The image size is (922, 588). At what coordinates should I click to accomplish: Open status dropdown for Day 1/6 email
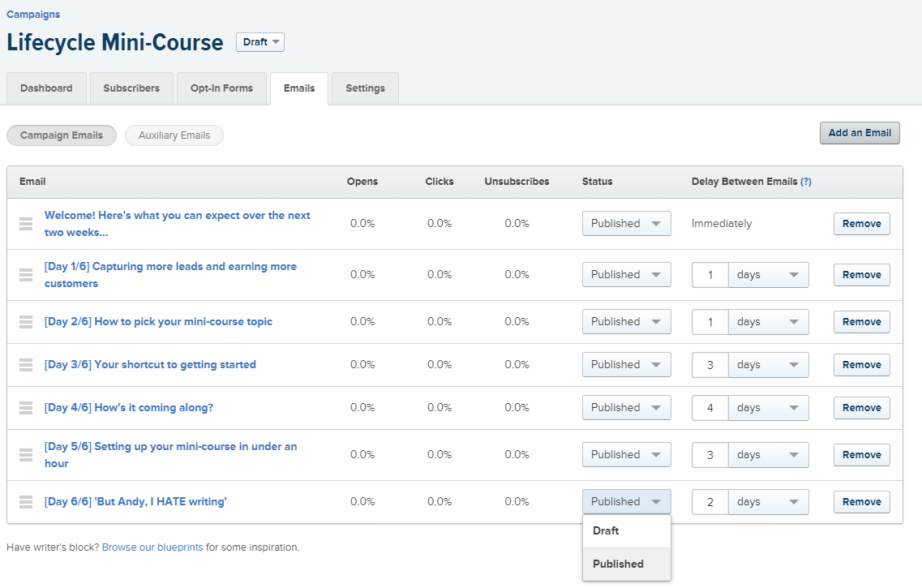point(626,275)
